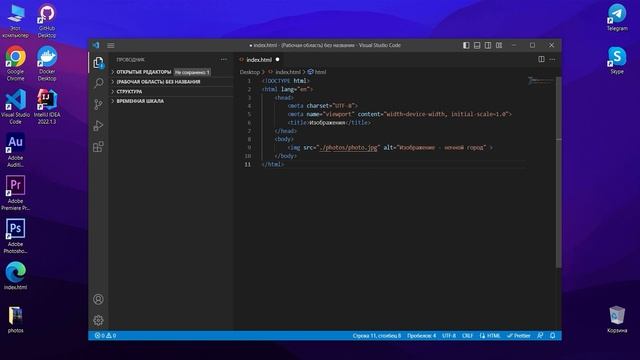Viewport: 640px width, 360px height.
Task: Open the Manage gear menu
Action: [x=98, y=320]
